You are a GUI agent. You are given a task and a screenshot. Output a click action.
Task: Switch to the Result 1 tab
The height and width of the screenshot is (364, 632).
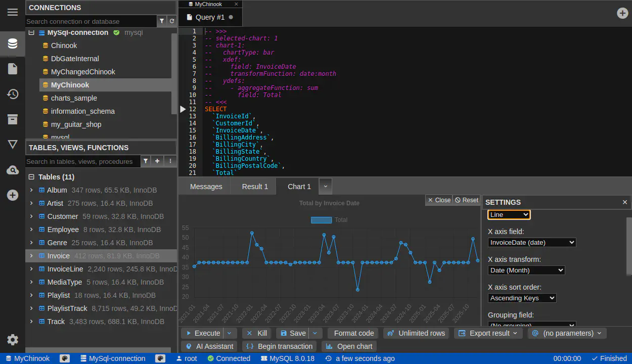point(255,187)
